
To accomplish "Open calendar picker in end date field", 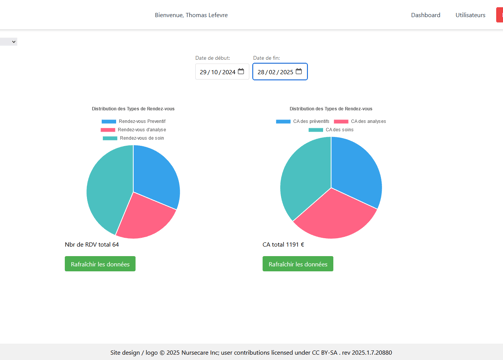I will pyautogui.click(x=299, y=72).
